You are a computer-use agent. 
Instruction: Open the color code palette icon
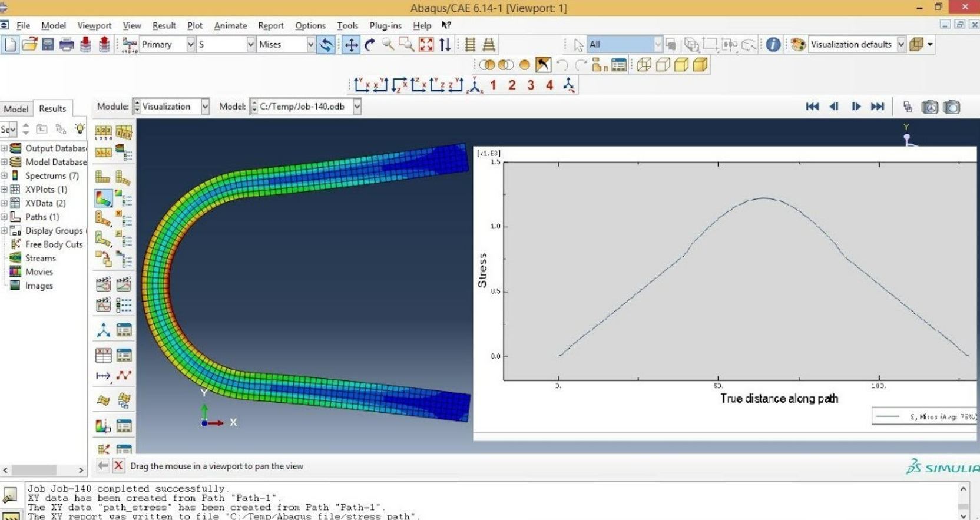click(798, 44)
